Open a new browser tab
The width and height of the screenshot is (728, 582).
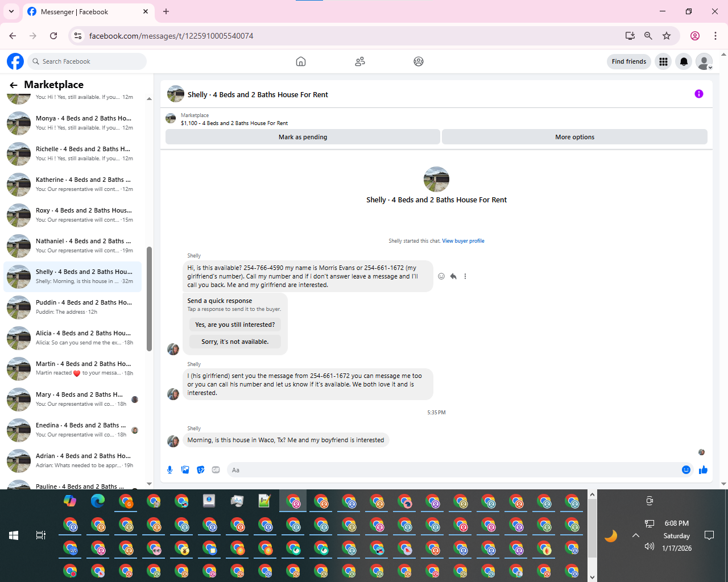[x=166, y=11]
